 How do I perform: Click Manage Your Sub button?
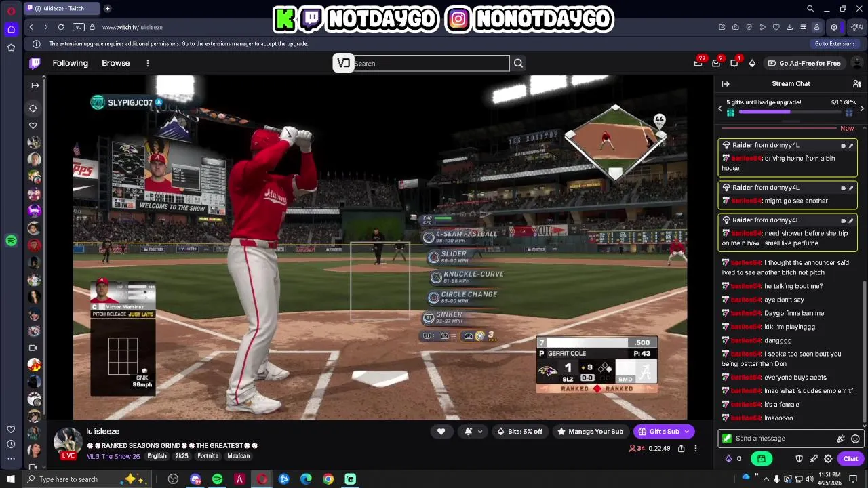(589, 432)
